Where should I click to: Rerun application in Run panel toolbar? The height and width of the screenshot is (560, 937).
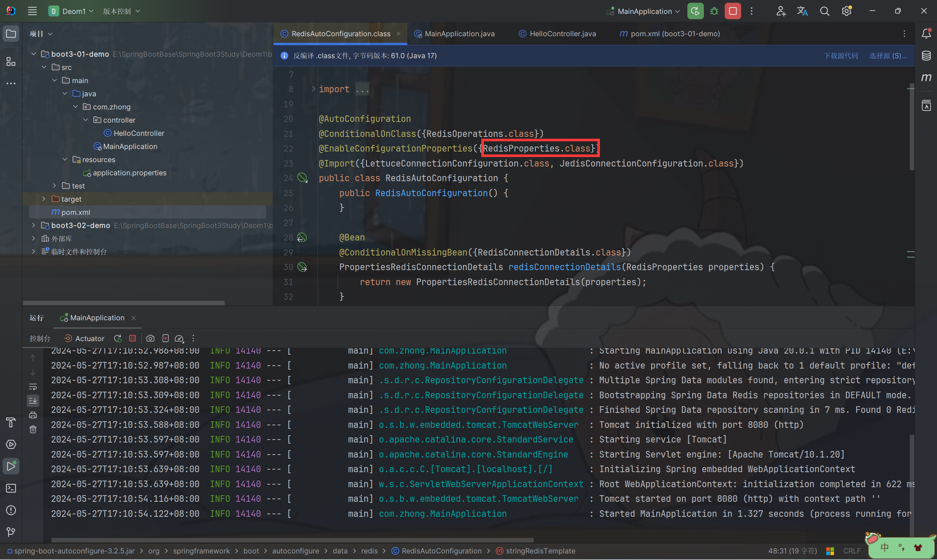click(x=118, y=338)
